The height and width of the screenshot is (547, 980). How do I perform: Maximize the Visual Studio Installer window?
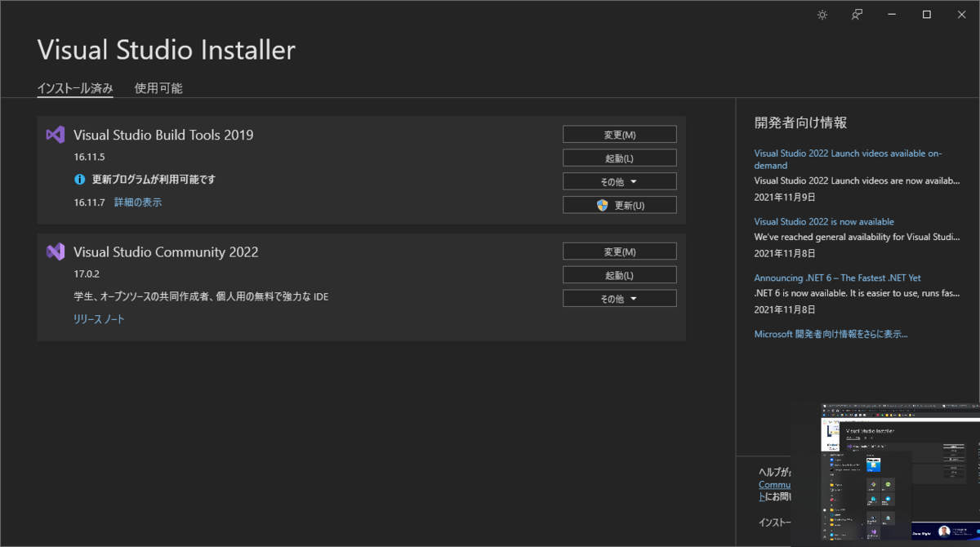tap(927, 15)
